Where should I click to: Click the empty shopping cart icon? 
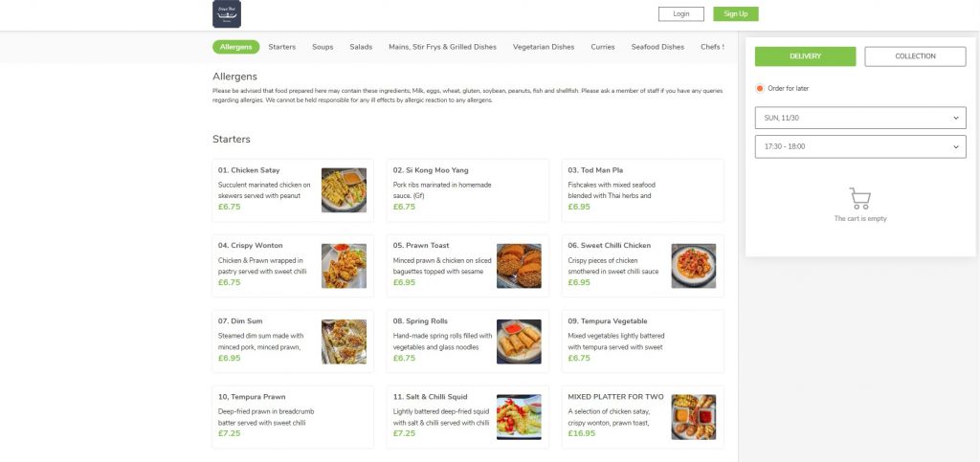click(x=859, y=199)
